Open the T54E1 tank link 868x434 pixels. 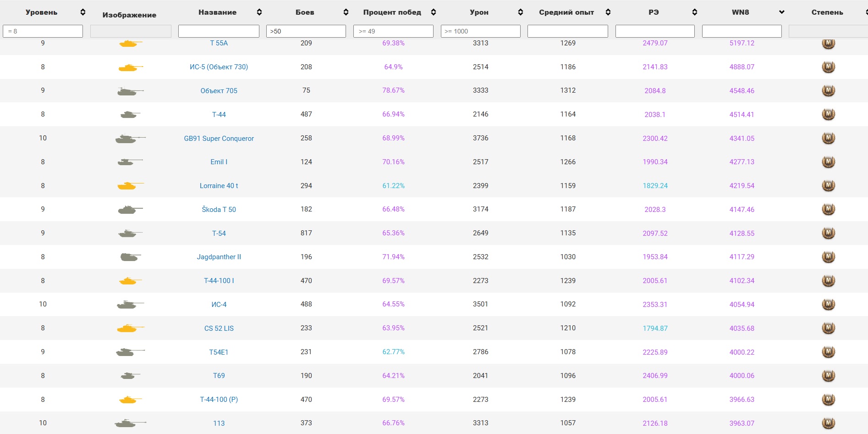click(219, 352)
